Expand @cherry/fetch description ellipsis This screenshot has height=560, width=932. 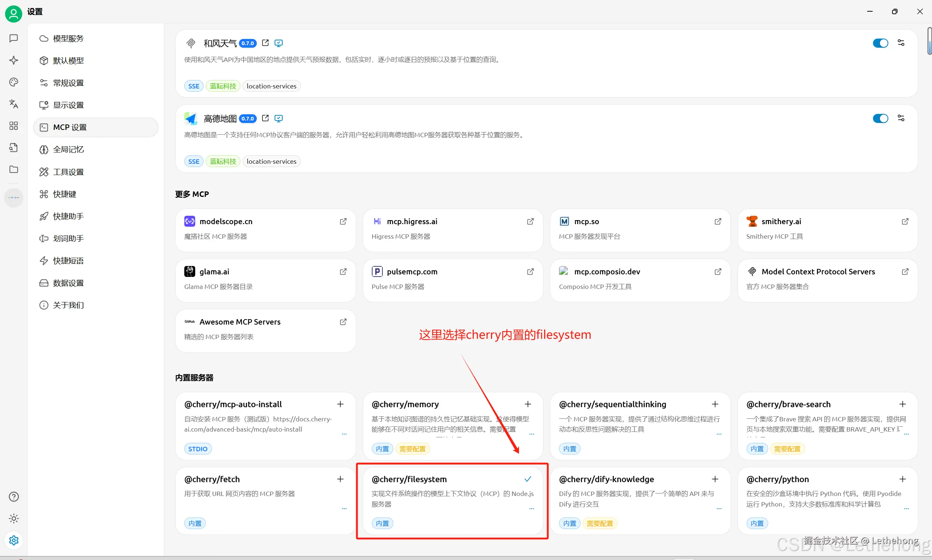pyautogui.click(x=344, y=509)
